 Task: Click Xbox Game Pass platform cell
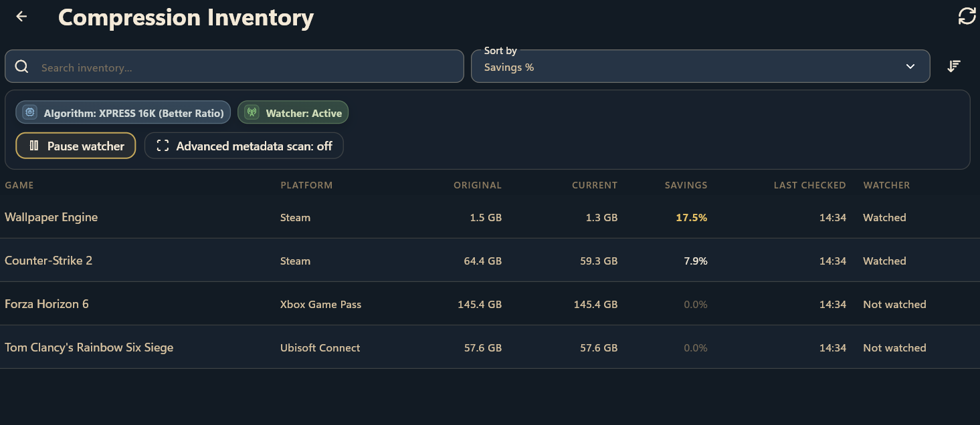coord(320,304)
